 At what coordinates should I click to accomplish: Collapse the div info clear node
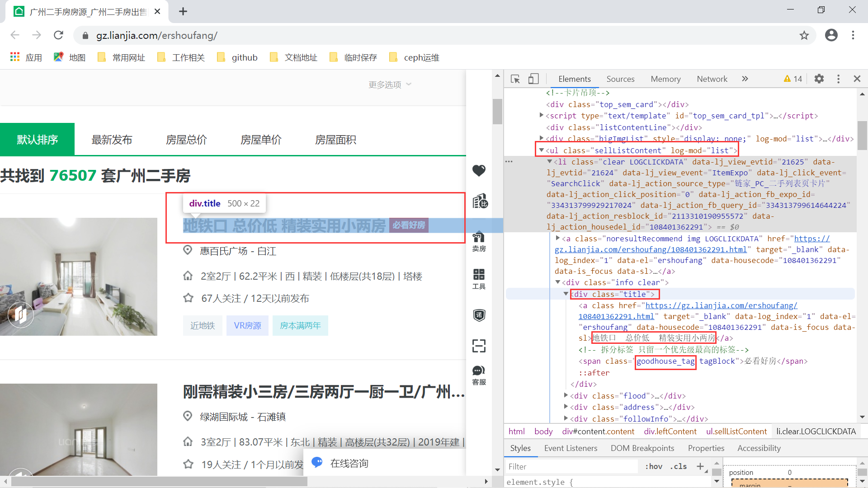click(557, 282)
